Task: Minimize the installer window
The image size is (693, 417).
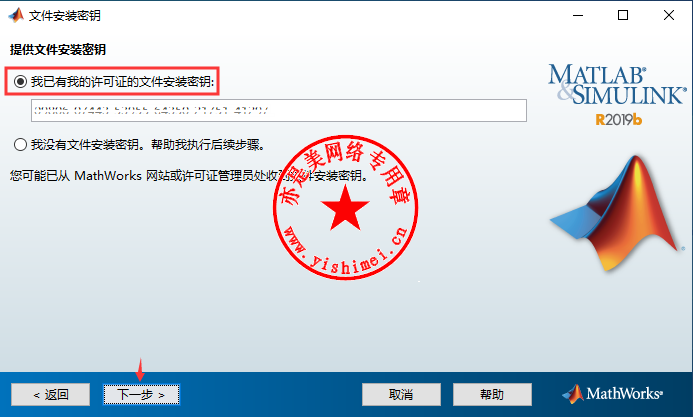Action: pyautogui.click(x=578, y=15)
